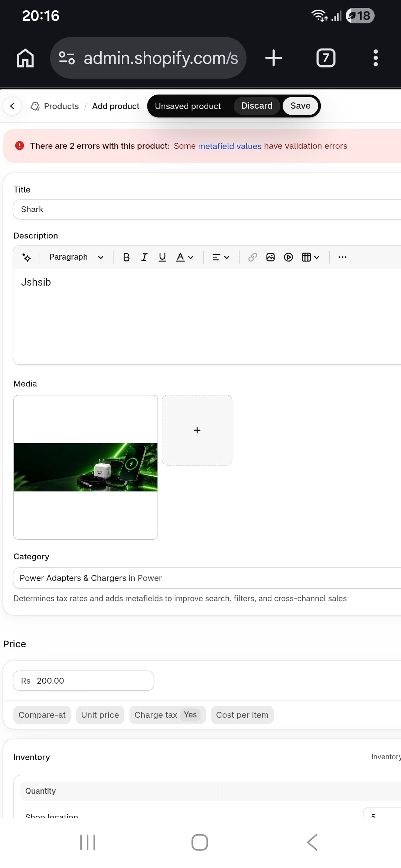Click the error alert icon in banner
This screenshot has width=401, height=868.
[20, 146]
